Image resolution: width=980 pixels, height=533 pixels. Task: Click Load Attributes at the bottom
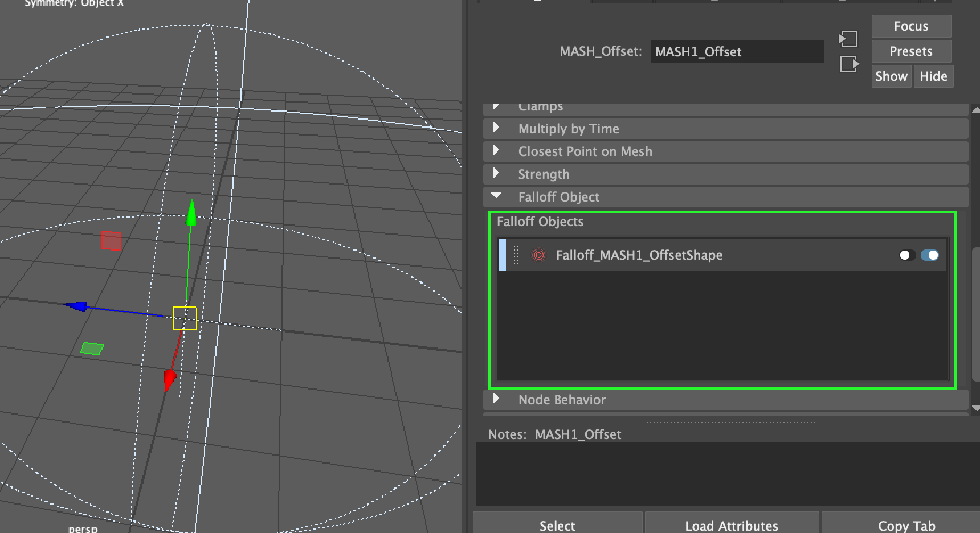point(731,525)
